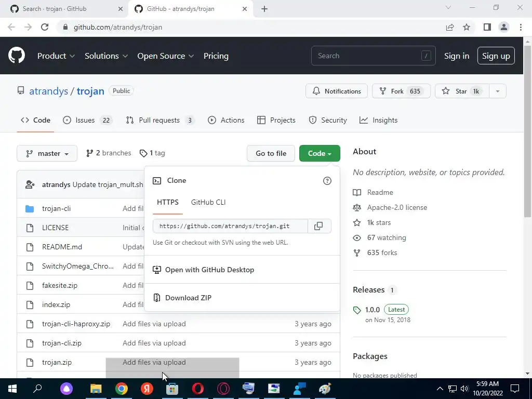The image size is (532, 399).
Task: Expand the Solutions menu
Action: [106, 56]
